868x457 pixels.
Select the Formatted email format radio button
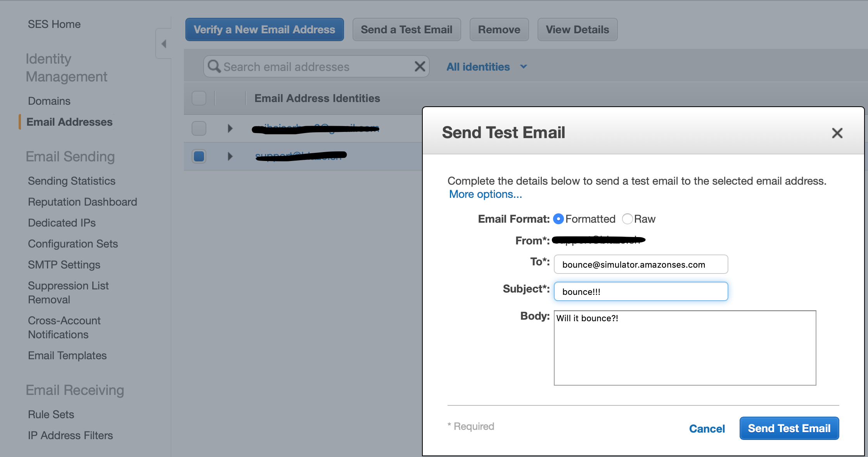pyautogui.click(x=558, y=219)
